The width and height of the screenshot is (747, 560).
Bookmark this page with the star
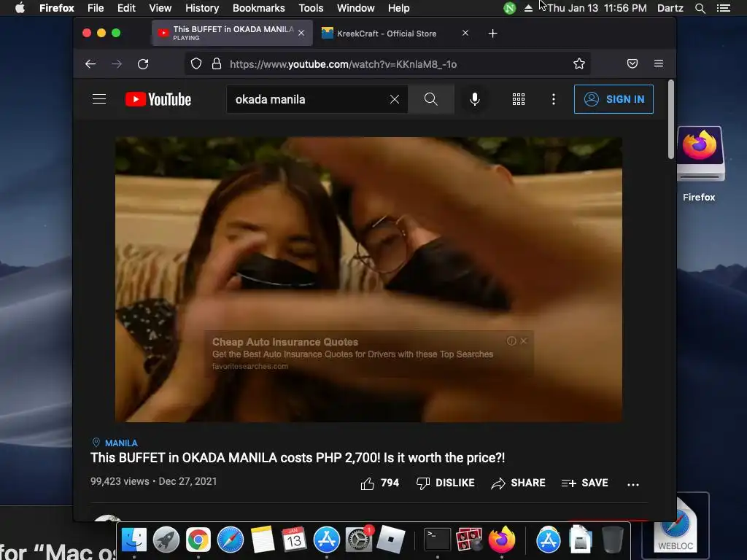(578, 64)
